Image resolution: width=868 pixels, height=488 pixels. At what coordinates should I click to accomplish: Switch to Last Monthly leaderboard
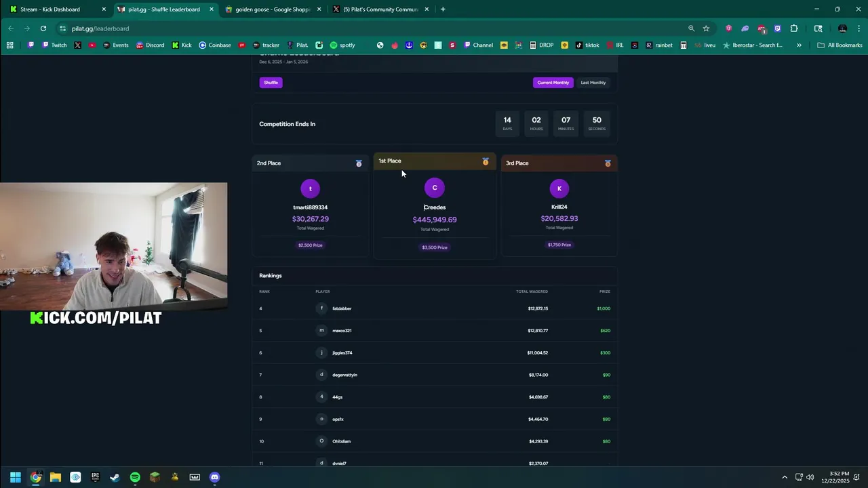pyautogui.click(x=593, y=83)
